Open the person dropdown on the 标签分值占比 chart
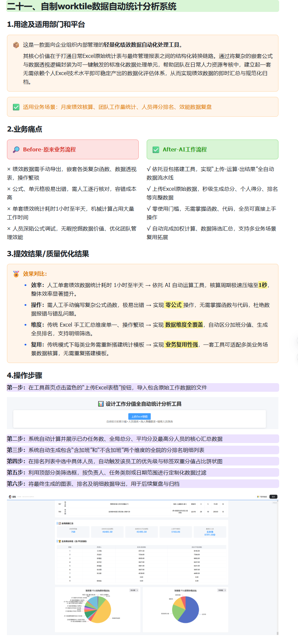 point(222,590)
